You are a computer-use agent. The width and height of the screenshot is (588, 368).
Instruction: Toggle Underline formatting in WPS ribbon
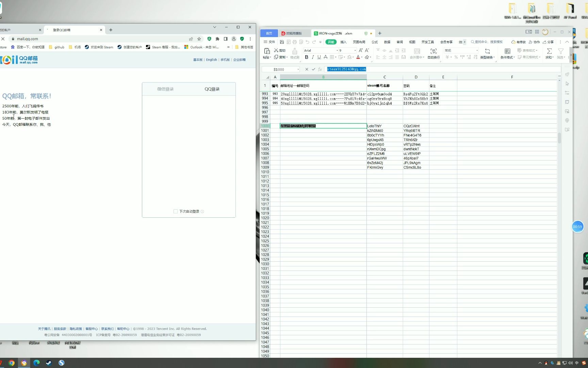click(319, 57)
